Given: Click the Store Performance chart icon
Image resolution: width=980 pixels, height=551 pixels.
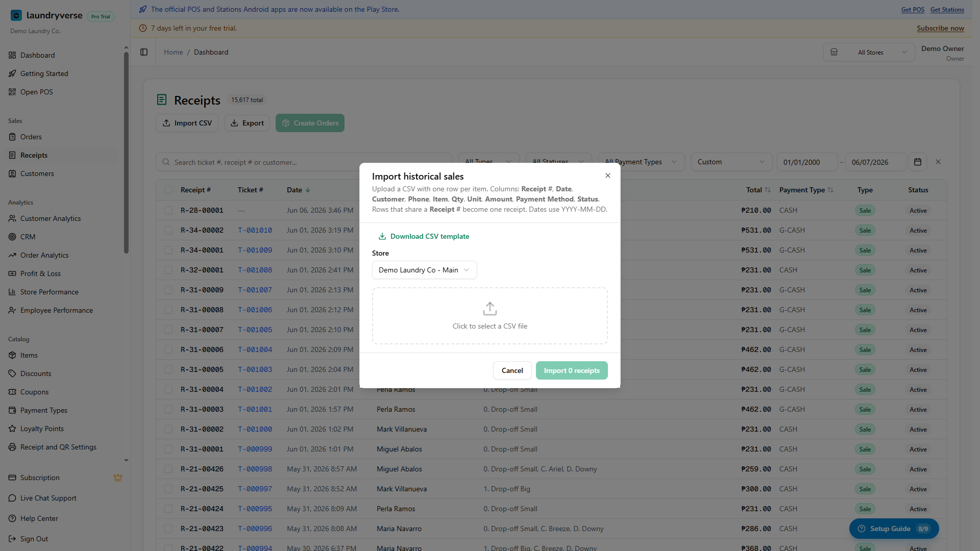Looking at the screenshot, I should point(12,292).
